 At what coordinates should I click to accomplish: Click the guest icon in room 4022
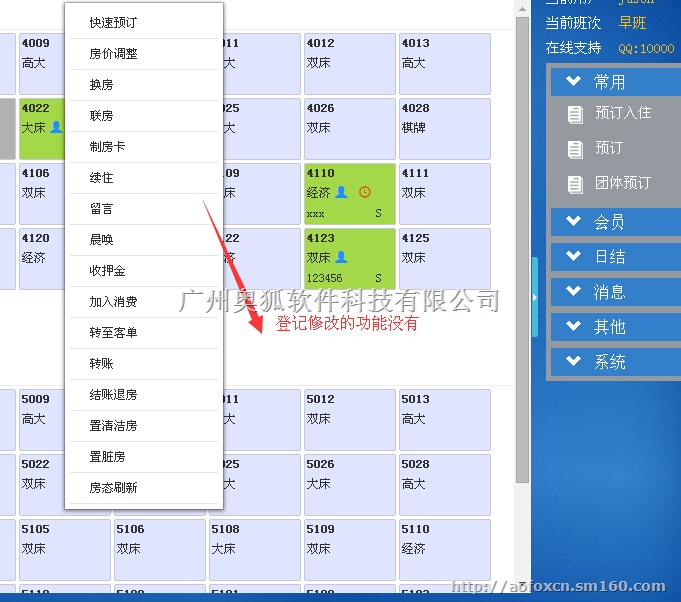[x=56, y=127]
